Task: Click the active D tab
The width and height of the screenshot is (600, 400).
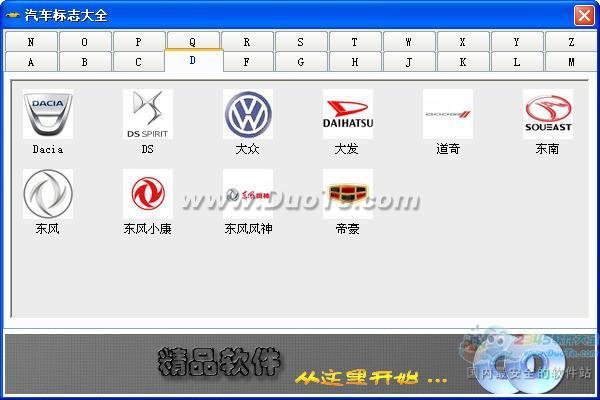Action: click(x=194, y=60)
